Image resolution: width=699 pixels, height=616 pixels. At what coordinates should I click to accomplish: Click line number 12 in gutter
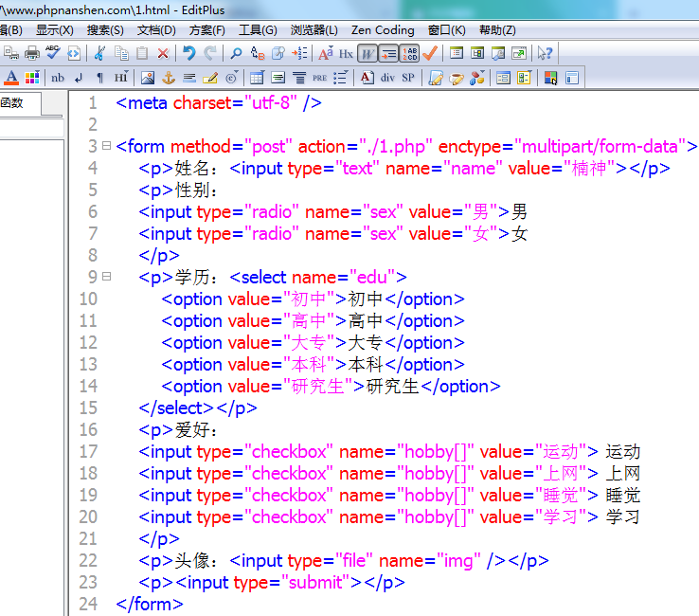pyautogui.click(x=88, y=342)
